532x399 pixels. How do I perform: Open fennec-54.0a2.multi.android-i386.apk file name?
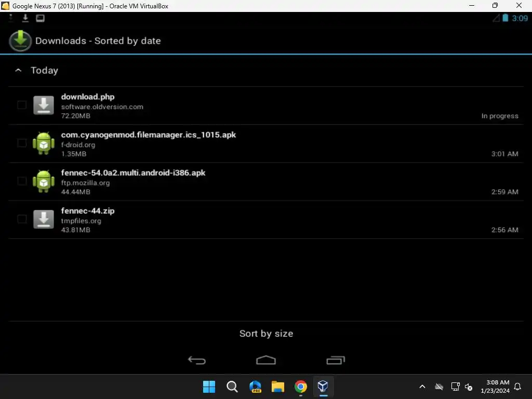click(x=133, y=172)
